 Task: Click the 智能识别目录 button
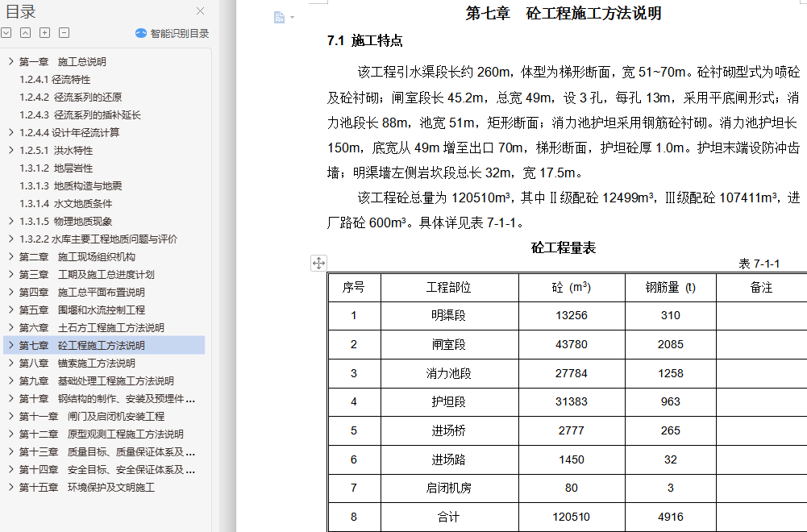tap(172, 33)
